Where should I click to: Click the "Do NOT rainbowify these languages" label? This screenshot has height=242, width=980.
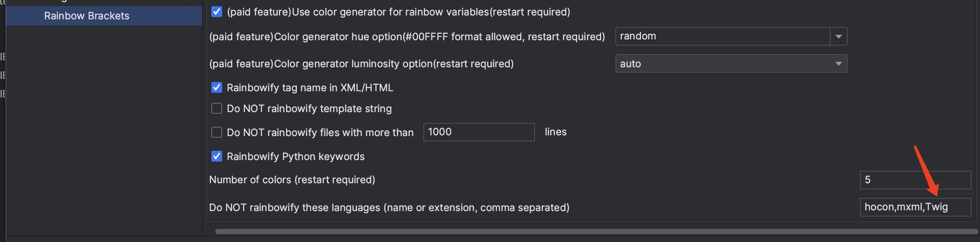pyautogui.click(x=389, y=207)
